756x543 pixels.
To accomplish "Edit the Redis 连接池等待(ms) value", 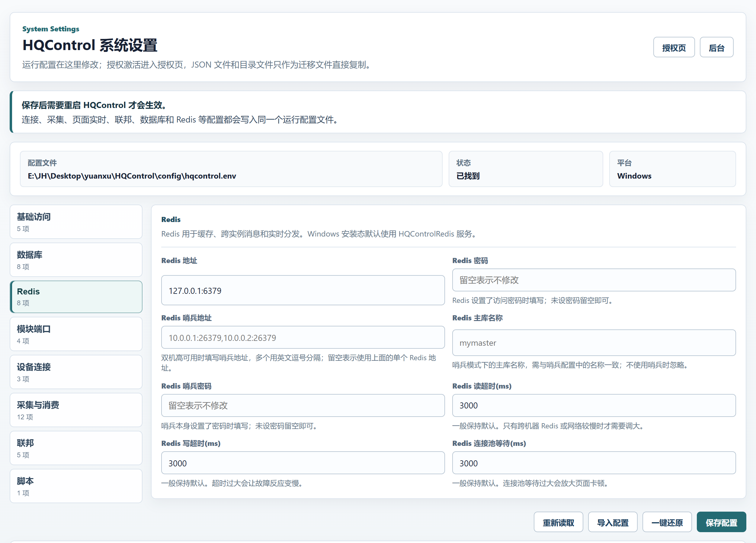I will pyautogui.click(x=594, y=463).
